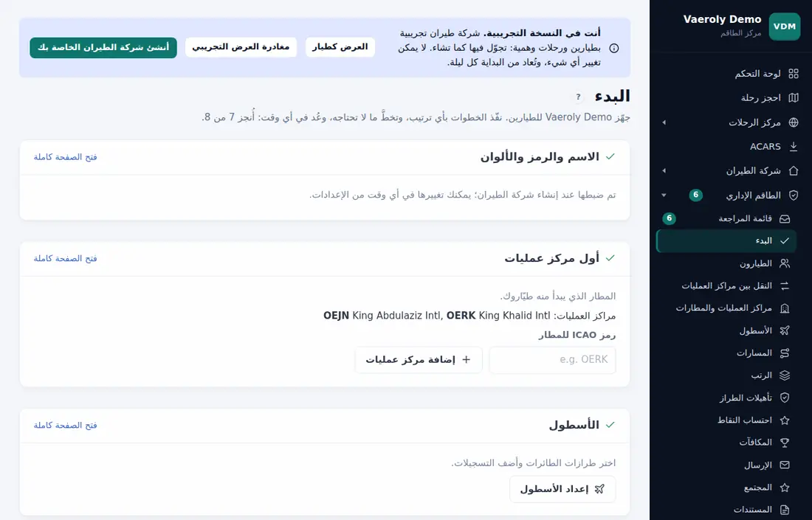812x520 pixels.
Task: Click إضافة مركز عمليات button
Action: [419, 360]
